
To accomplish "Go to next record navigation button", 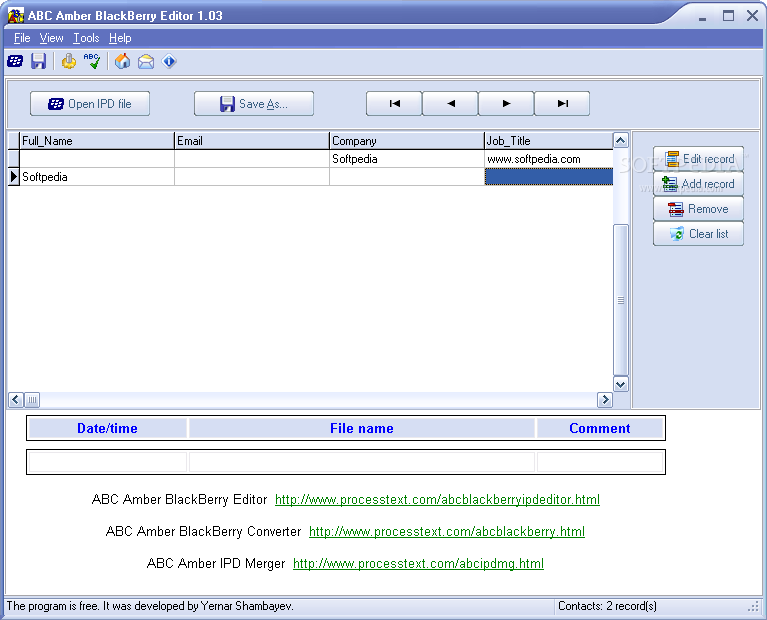I will [506, 104].
